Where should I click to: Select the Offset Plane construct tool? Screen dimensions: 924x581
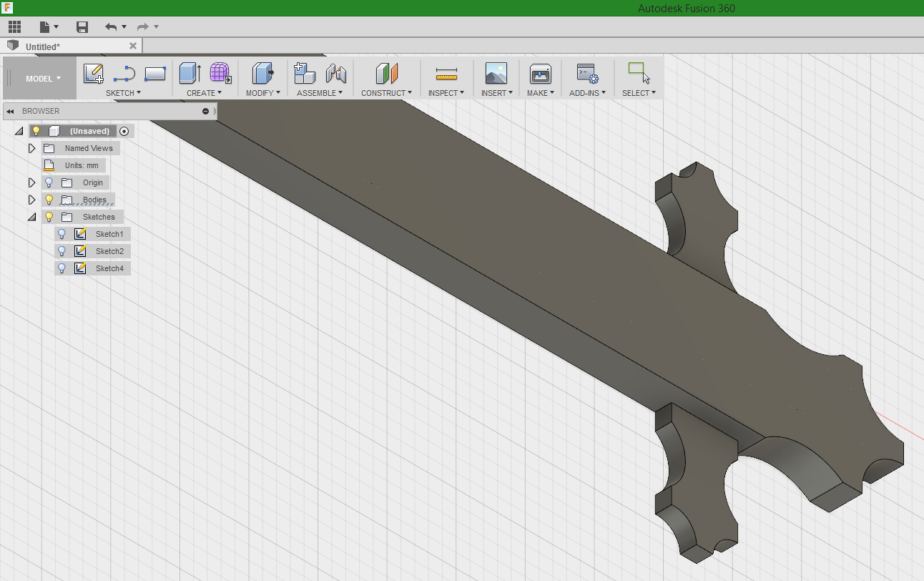click(386, 73)
